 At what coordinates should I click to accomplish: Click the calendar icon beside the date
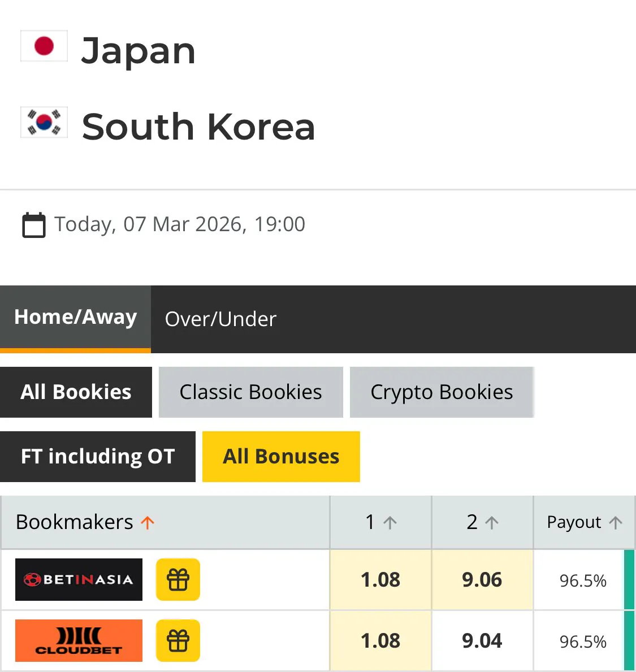click(33, 225)
